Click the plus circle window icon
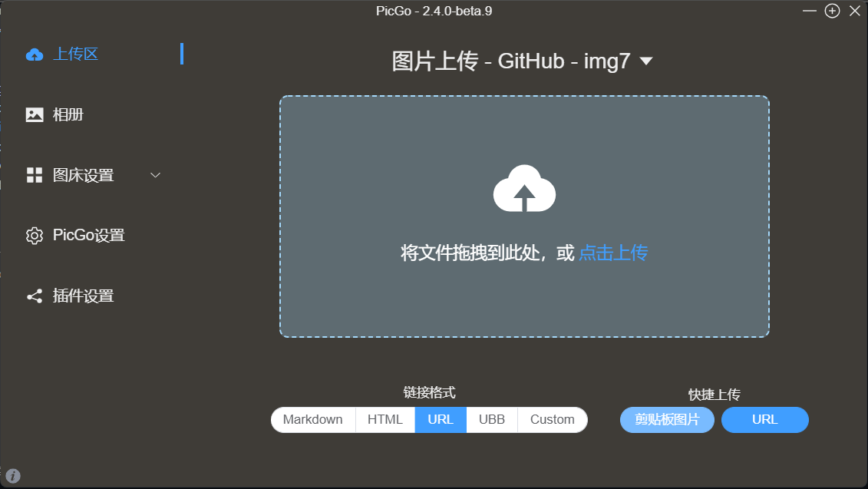This screenshot has width=868, height=489. pos(832,11)
